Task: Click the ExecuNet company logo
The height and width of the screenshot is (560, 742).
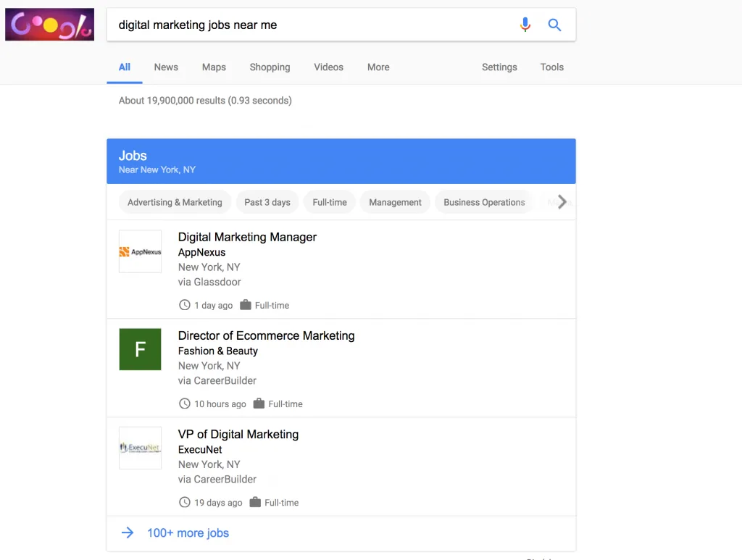Action: (x=140, y=448)
